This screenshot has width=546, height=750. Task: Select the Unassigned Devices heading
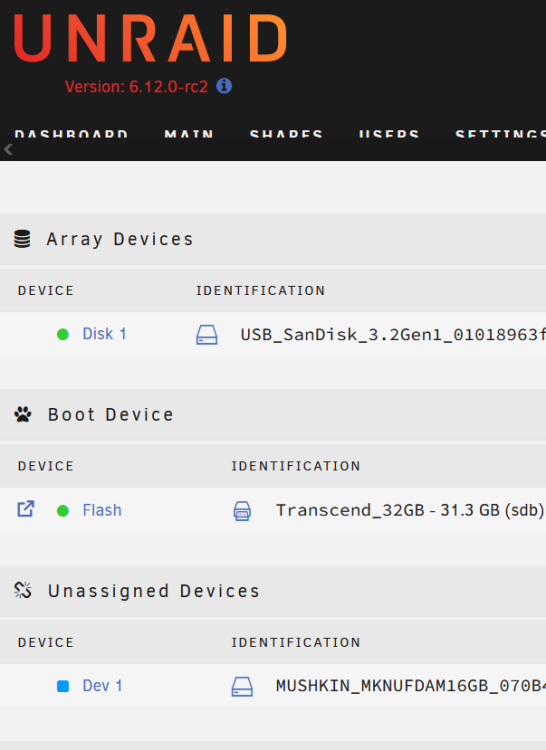point(153,591)
